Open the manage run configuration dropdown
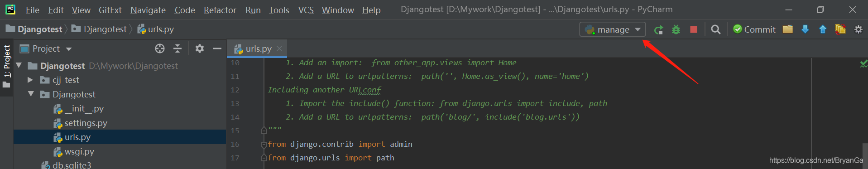Viewport: 868px width, 169px height. point(613,29)
